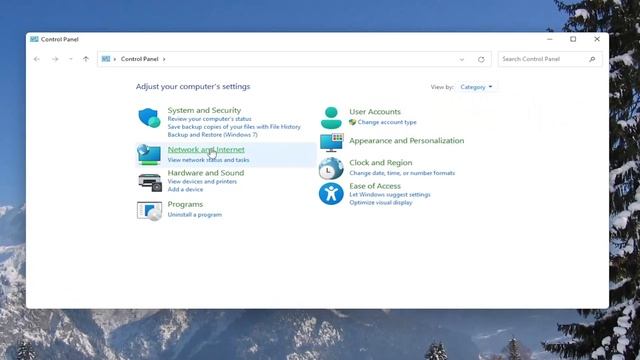Click Uninstall a program
The width and height of the screenshot is (640, 360).
coord(195,215)
